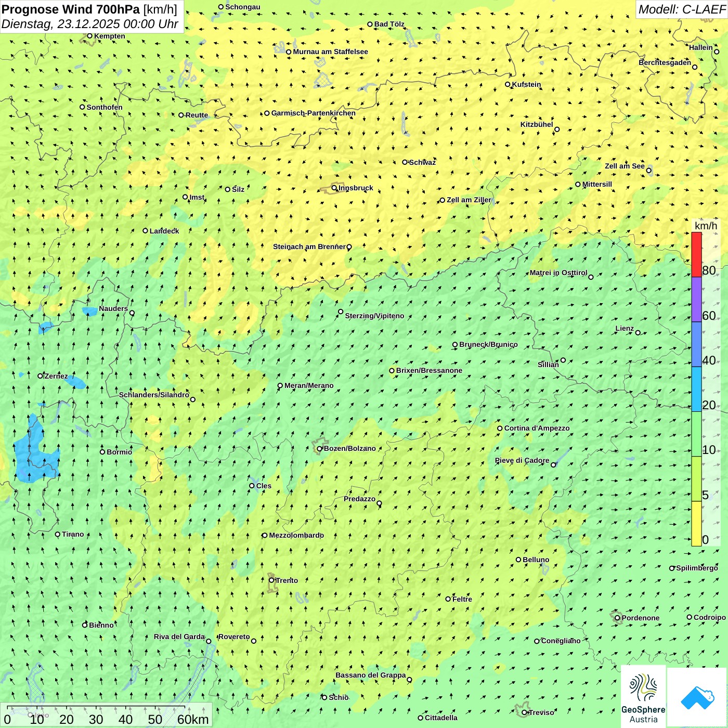Image resolution: width=728 pixels, height=728 pixels.
Task: Click the 'Landeck' label
Action: click(x=164, y=231)
